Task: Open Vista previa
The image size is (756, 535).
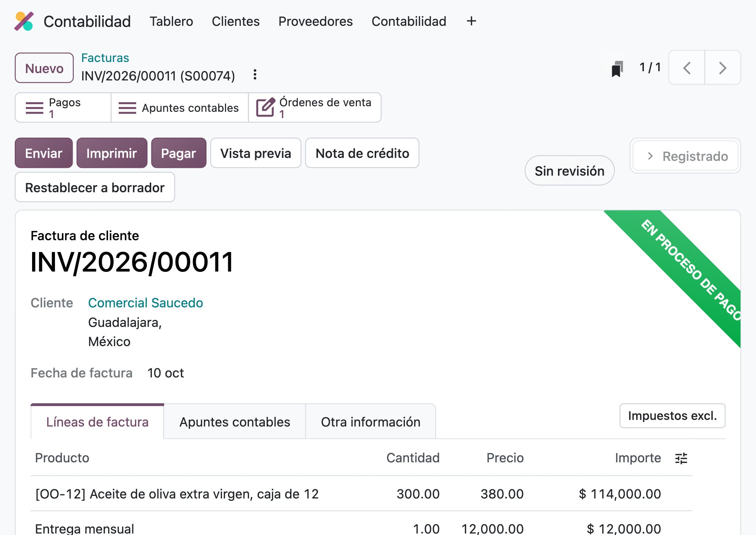Action: (256, 153)
